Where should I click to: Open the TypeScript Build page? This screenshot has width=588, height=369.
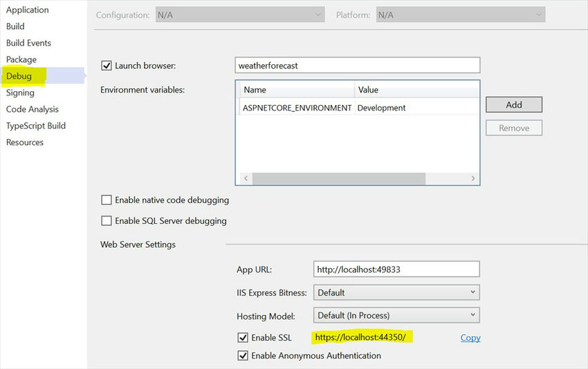[x=36, y=126]
